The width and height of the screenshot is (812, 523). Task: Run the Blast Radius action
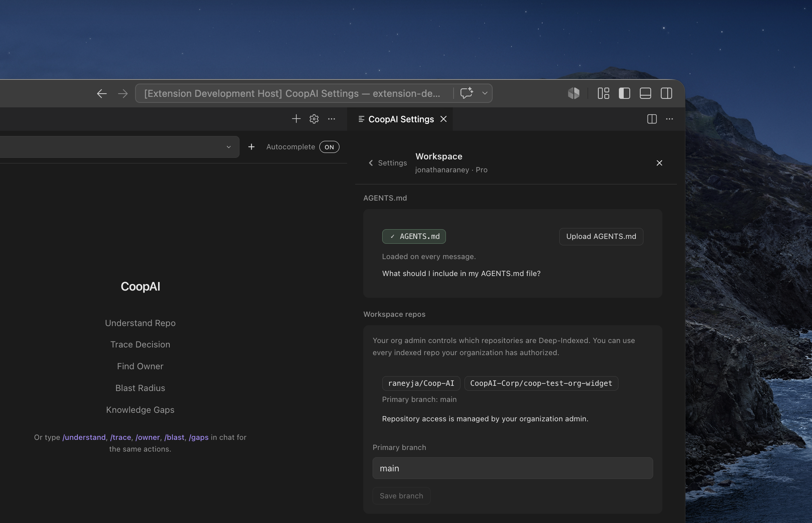click(x=140, y=388)
